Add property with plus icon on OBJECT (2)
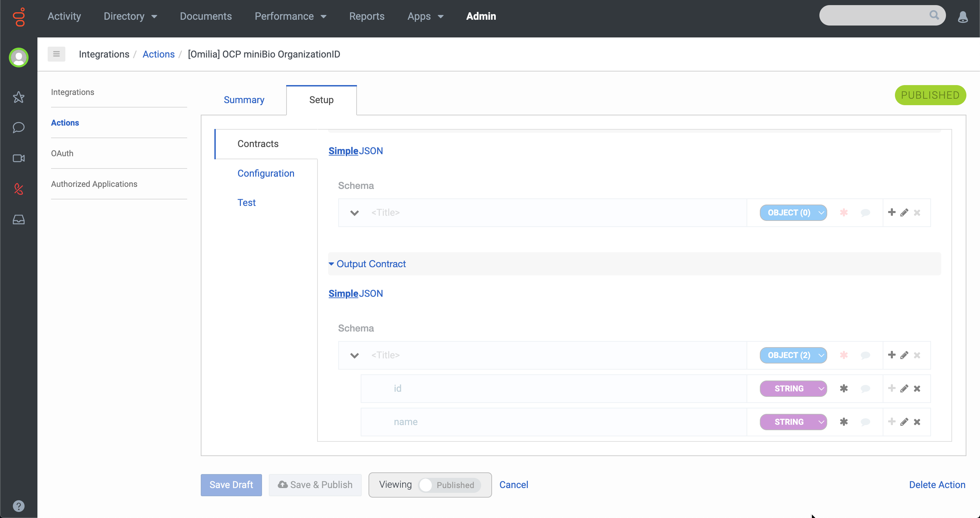 tap(892, 355)
